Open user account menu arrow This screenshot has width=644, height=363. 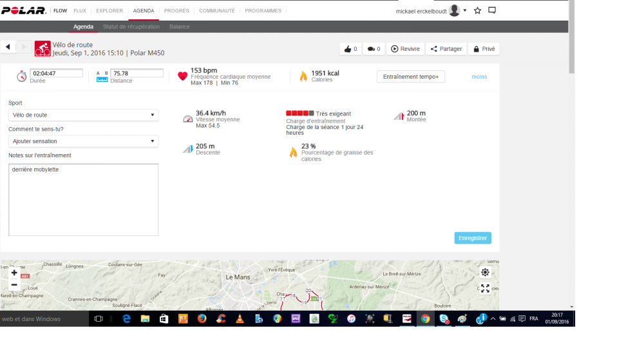465,10
